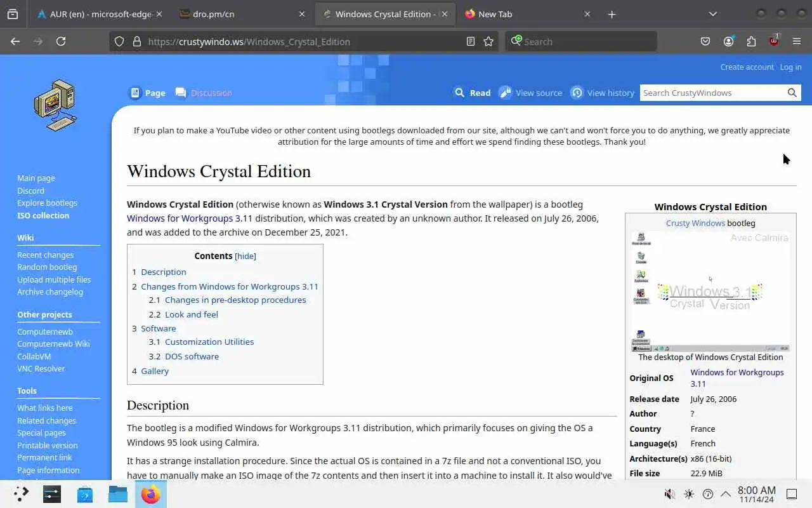Screen dimensions: 812x508
Task: Jump to the Gallery section
Action: point(155,371)
